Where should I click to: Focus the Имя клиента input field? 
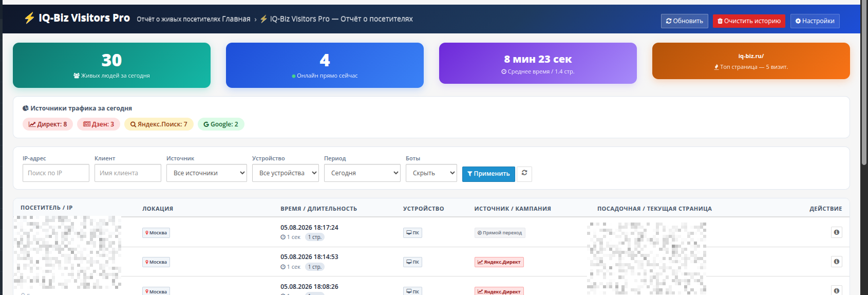click(x=128, y=173)
